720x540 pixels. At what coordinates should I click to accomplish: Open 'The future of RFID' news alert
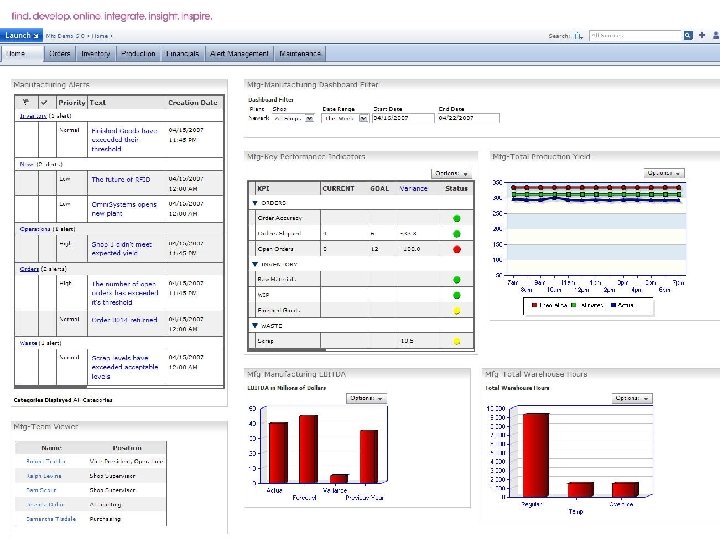pyautogui.click(x=121, y=180)
